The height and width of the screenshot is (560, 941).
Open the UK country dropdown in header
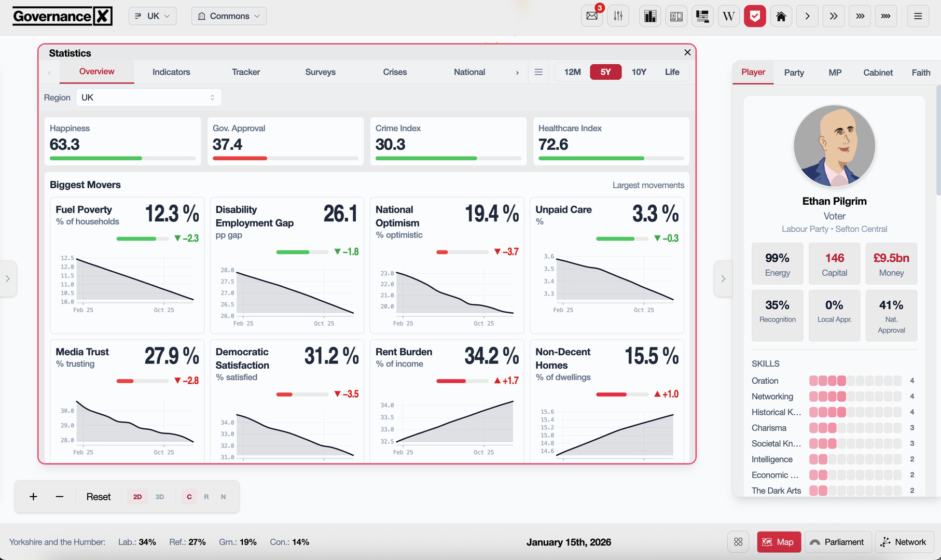point(153,16)
